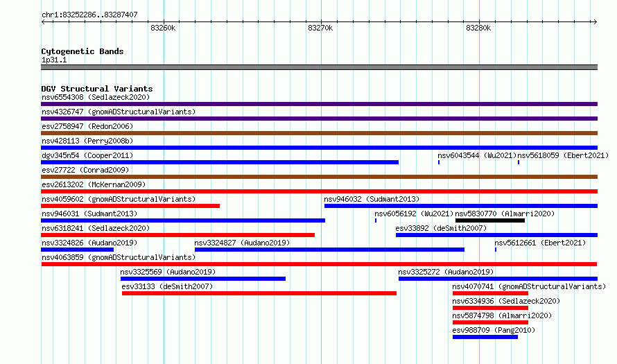This screenshot has width=617, height=364.
Task: Open the nsv5618059 (Ebert2021) label
Action: (563, 155)
